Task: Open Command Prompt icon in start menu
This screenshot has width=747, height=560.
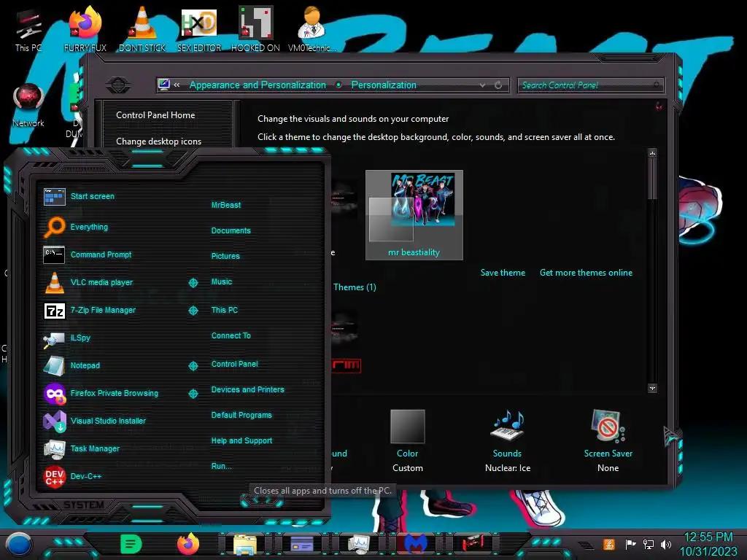Action: [54, 254]
